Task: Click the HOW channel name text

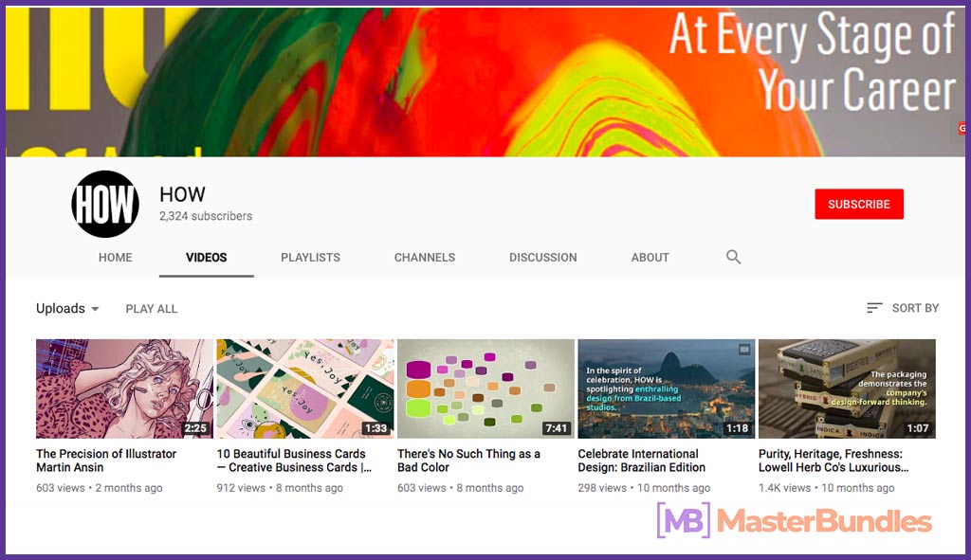Action: coord(182,194)
